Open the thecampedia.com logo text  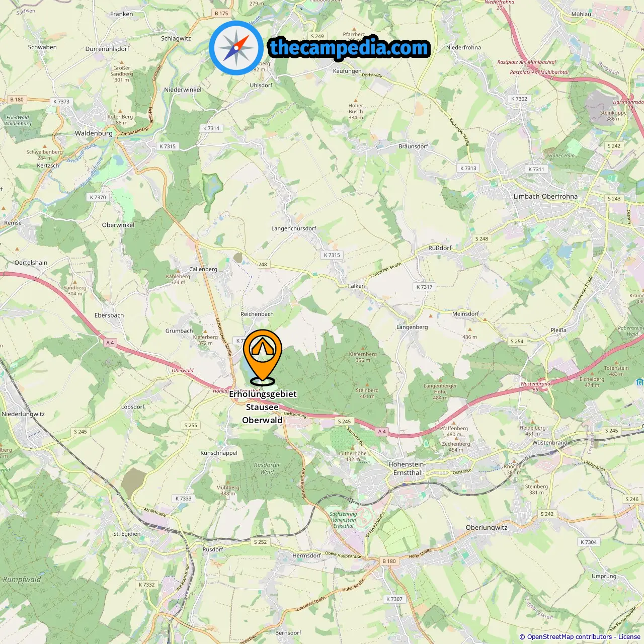[x=349, y=48]
